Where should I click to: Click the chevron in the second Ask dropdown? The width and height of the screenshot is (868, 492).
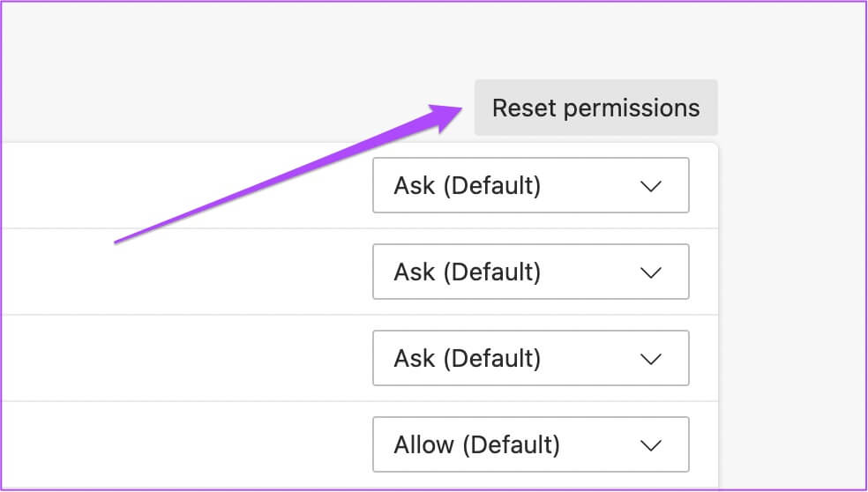point(651,272)
